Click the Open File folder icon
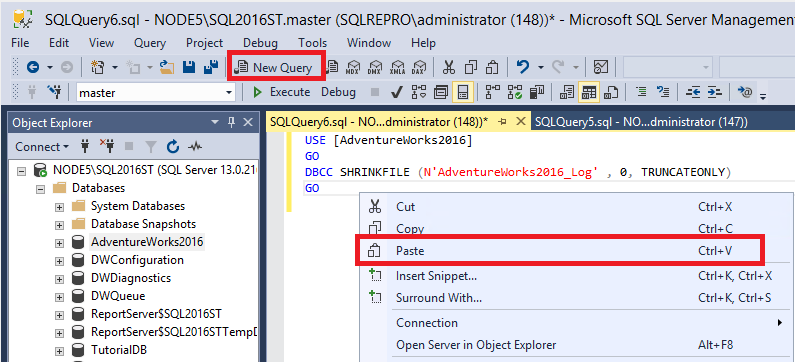Screen dimensions: 795x364 coord(167,67)
